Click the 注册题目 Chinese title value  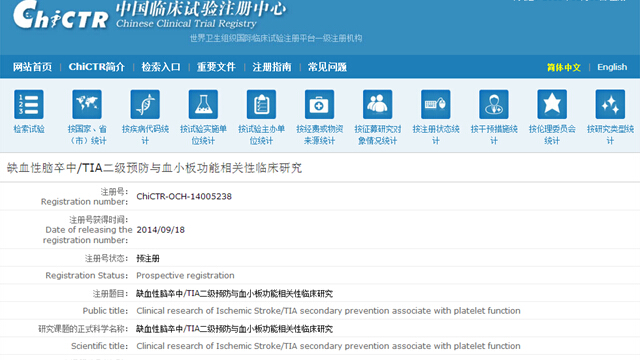point(234,293)
